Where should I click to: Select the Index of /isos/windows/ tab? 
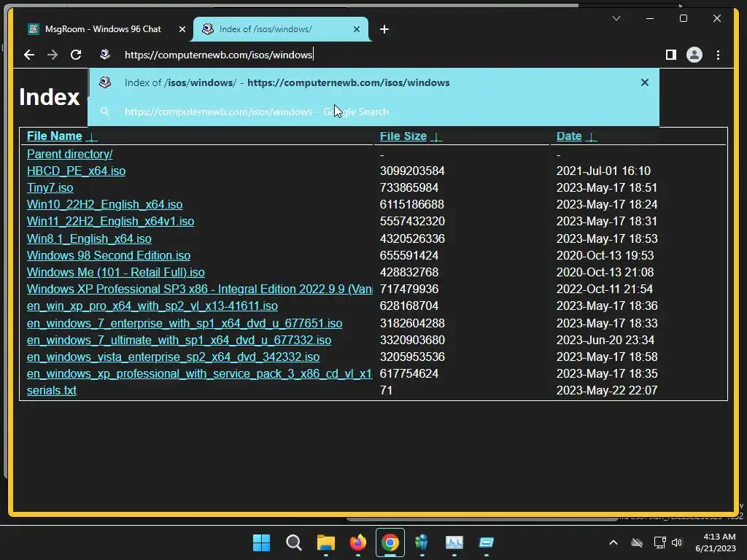(281, 29)
